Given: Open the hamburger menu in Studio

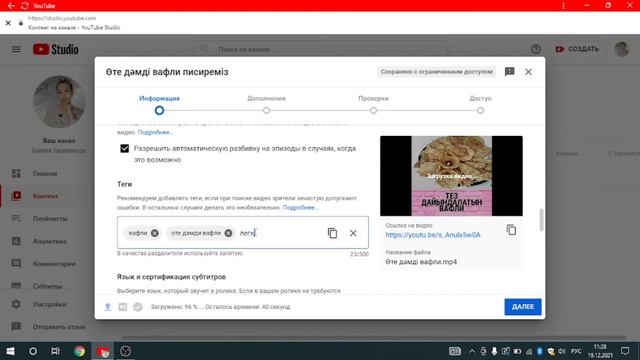Looking at the screenshot, I should coord(16,49).
